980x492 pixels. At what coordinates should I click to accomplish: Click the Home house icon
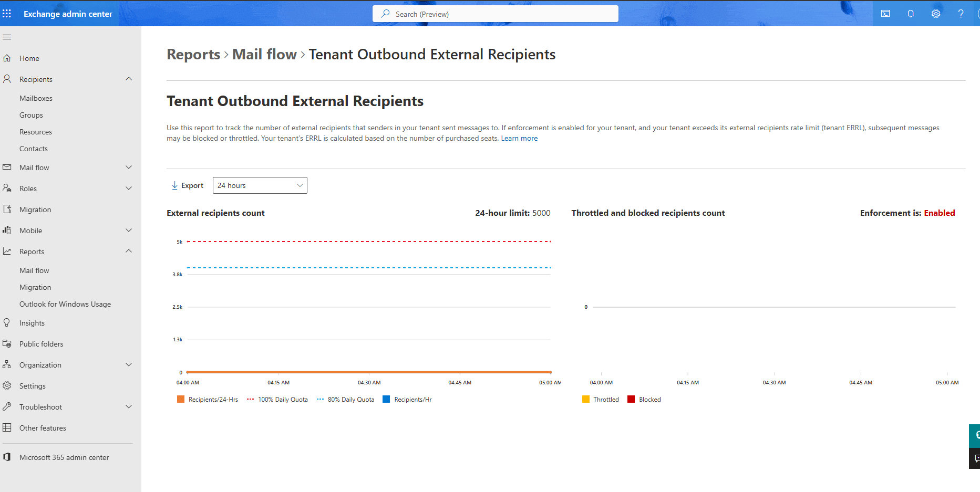7,58
